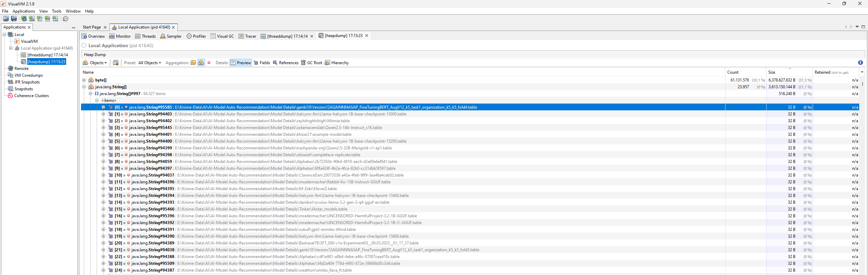Click the Save snapshot toolbar icon
This screenshot has height=275, width=868.
[14, 19]
